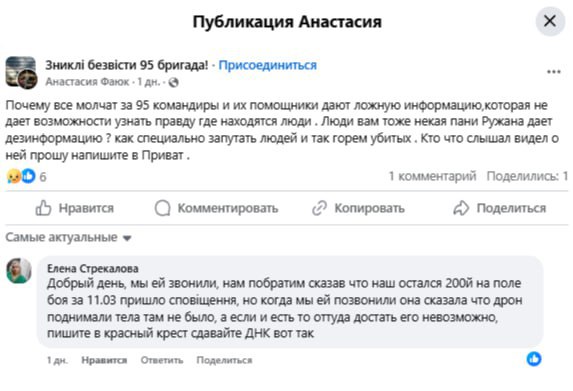View the Поделились: 1 shares list
This screenshot has height=391, width=573.
pyautogui.click(x=527, y=176)
